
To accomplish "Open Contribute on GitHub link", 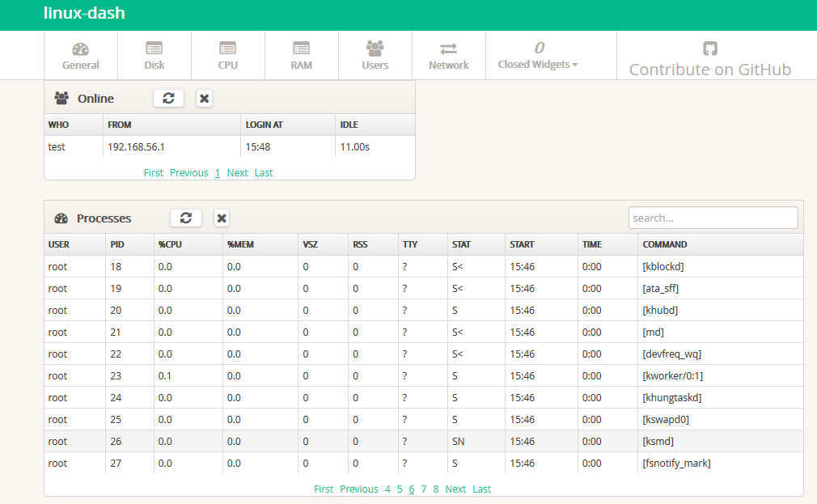I will 710,60.
